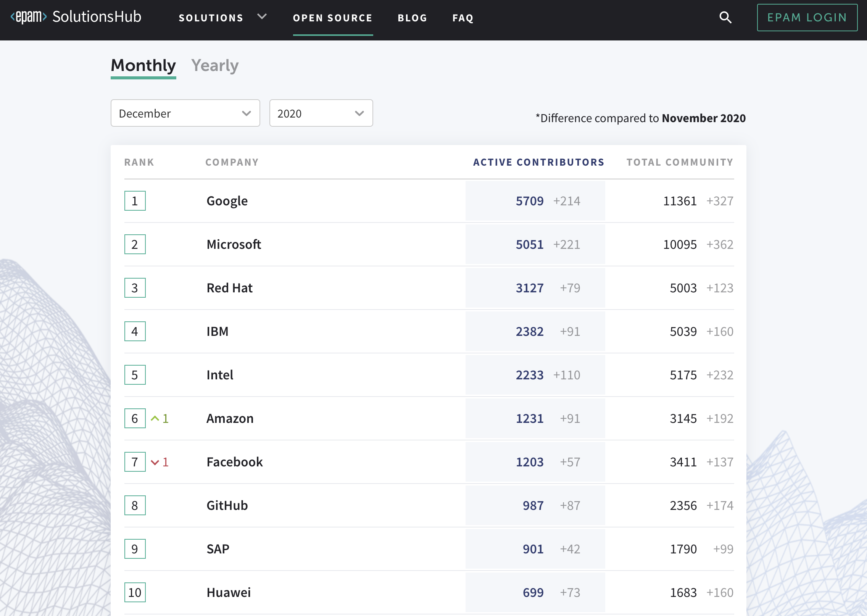Select IBM company name
This screenshot has width=867, height=616.
click(x=218, y=331)
